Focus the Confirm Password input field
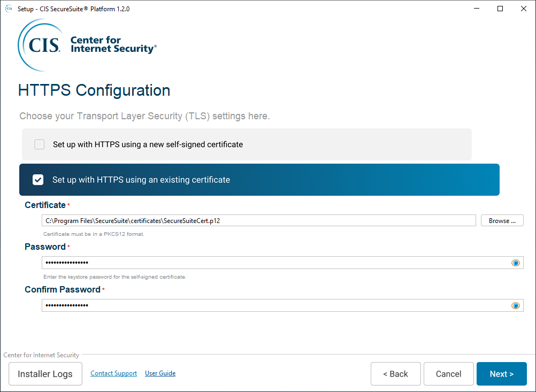This screenshot has height=392, width=536. (282, 305)
